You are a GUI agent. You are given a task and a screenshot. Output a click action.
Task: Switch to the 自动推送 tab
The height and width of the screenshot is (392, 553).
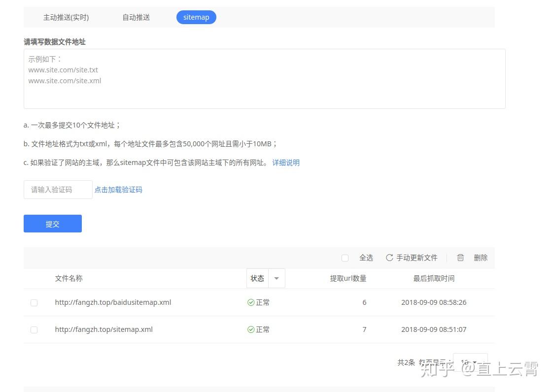coord(136,17)
